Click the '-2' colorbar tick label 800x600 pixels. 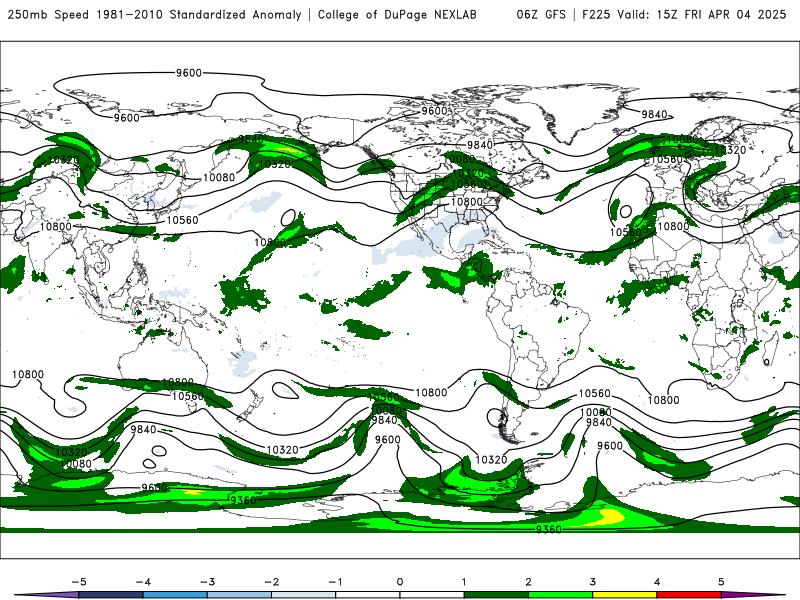(271, 582)
